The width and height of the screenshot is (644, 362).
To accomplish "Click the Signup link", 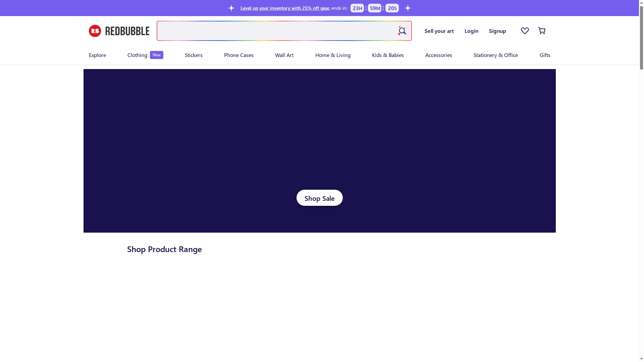I will (497, 31).
